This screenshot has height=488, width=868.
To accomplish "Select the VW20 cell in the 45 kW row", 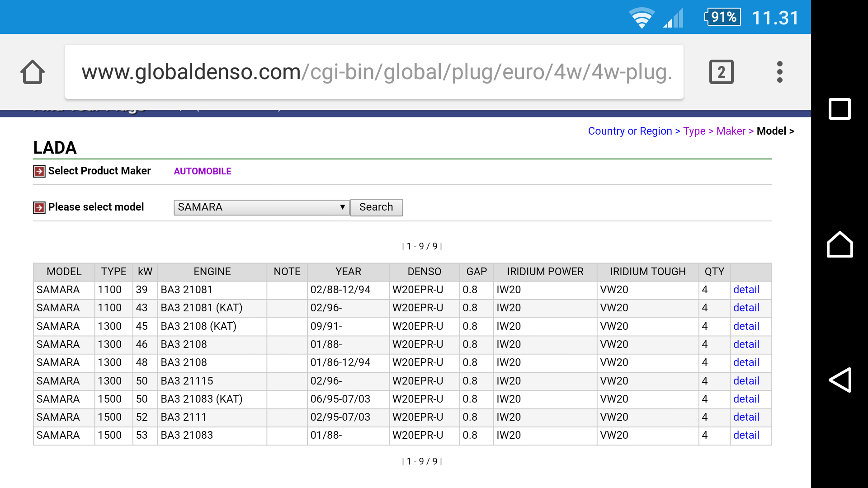I will [647, 326].
